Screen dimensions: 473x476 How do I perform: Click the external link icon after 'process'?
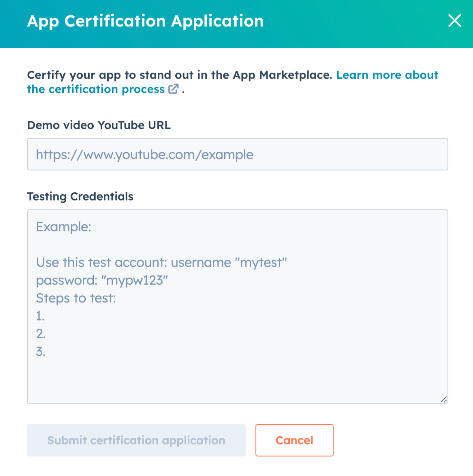(x=173, y=89)
